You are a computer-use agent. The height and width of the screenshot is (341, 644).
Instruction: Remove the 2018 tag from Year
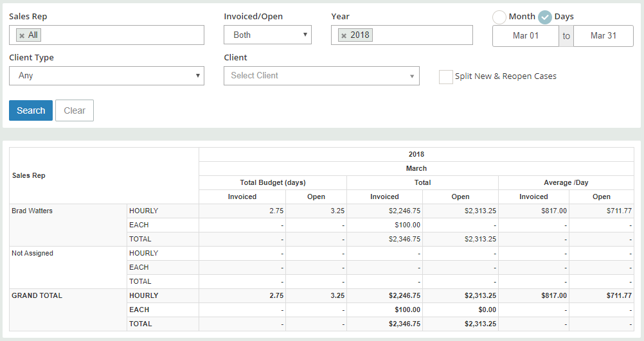pyautogui.click(x=344, y=36)
